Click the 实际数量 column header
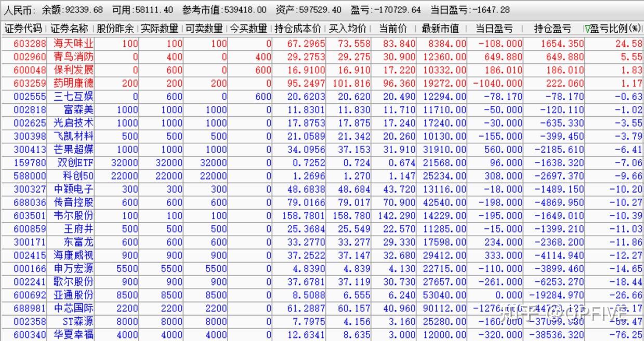The image size is (644, 341). tap(160, 29)
